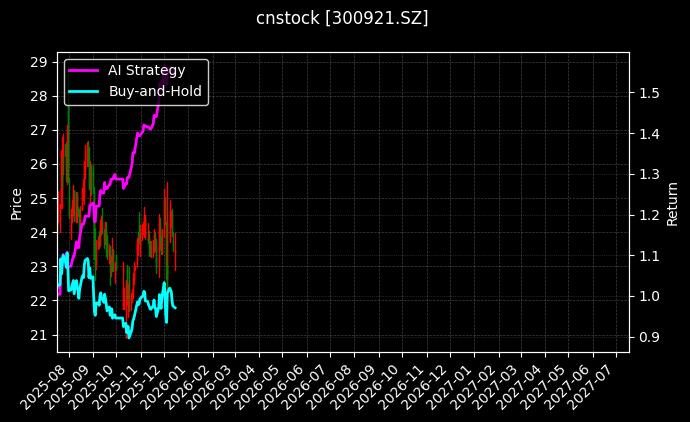Click the Price axis label
Screen dimensions: 690x422
click(16, 198)
